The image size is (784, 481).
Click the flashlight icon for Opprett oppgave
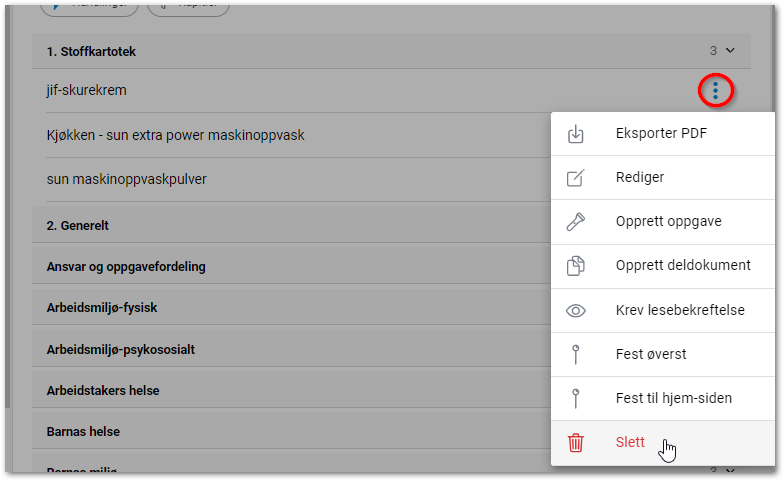point(576,222)
